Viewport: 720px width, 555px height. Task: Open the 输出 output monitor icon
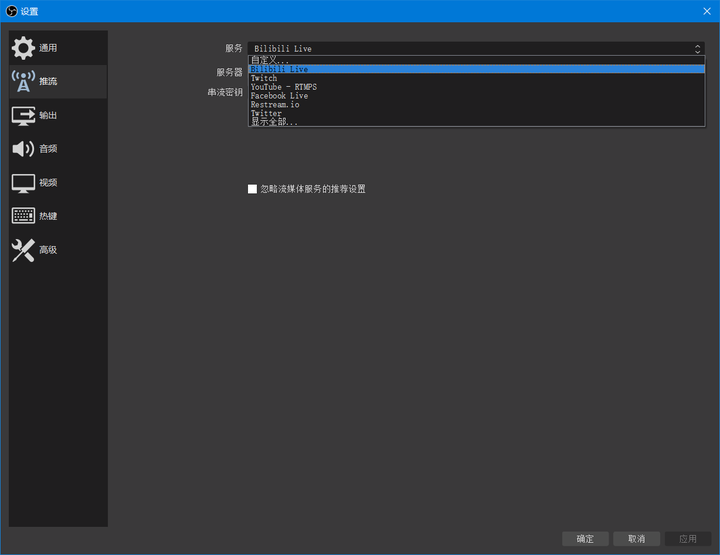23,115
